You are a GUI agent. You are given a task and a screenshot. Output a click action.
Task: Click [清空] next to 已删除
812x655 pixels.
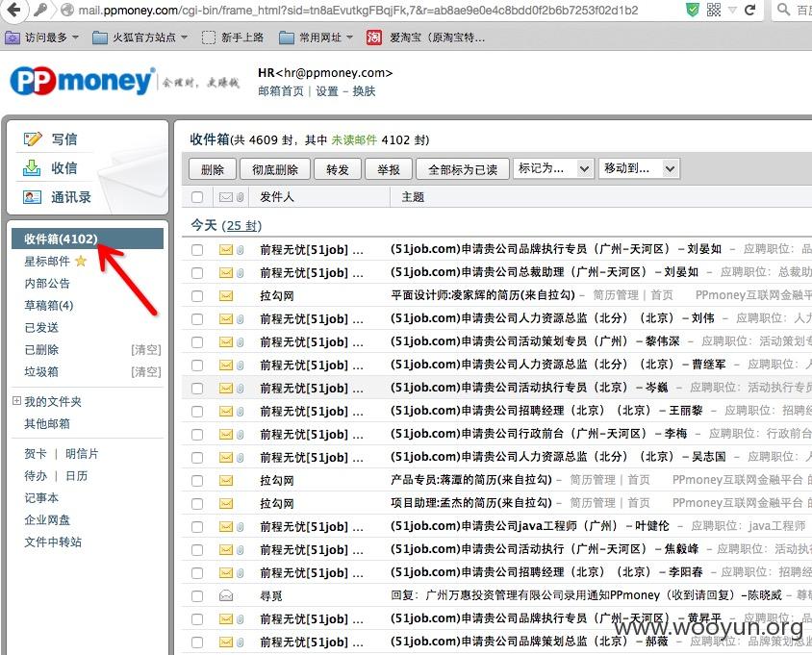point(146,350)
